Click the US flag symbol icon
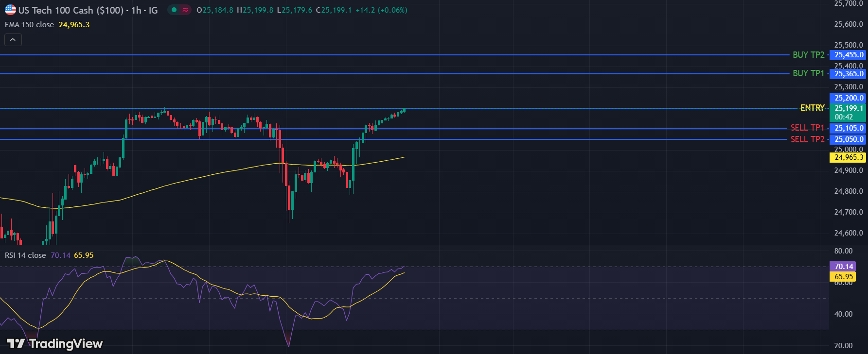 [10, 10]
